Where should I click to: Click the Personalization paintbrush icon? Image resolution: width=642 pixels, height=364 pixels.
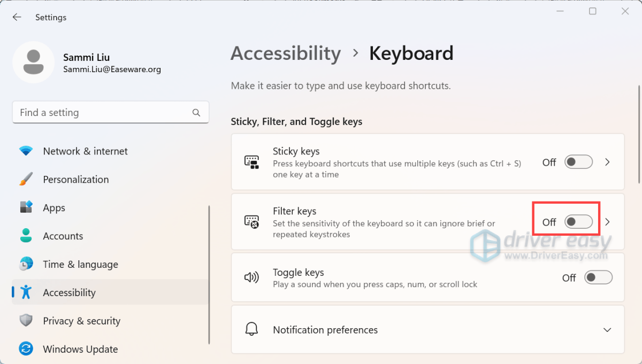click(x=26, y=180)
